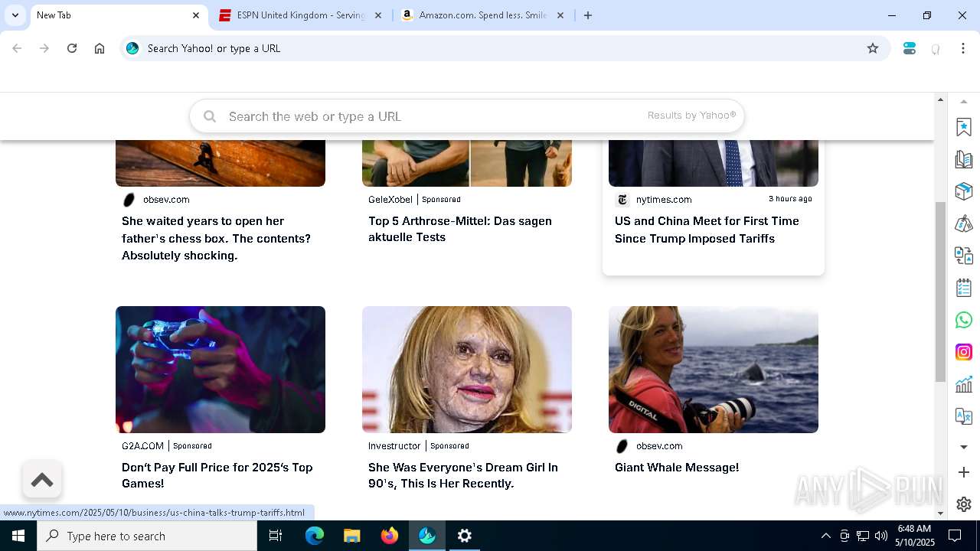980x551 pixels.
Task: Open Instagram from the sidebar
Action: coord(964,352)
